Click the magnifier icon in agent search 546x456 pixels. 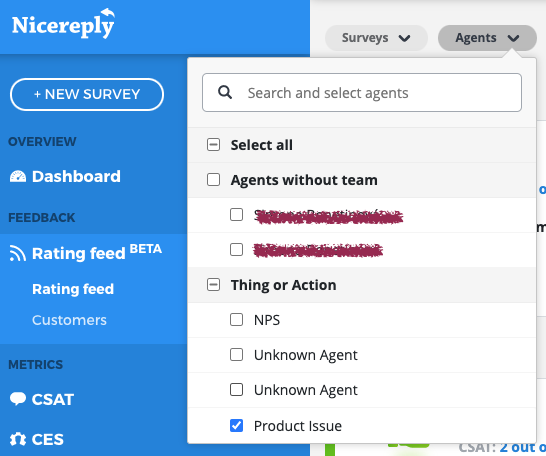pyautogui.click(x=225, y=93)
